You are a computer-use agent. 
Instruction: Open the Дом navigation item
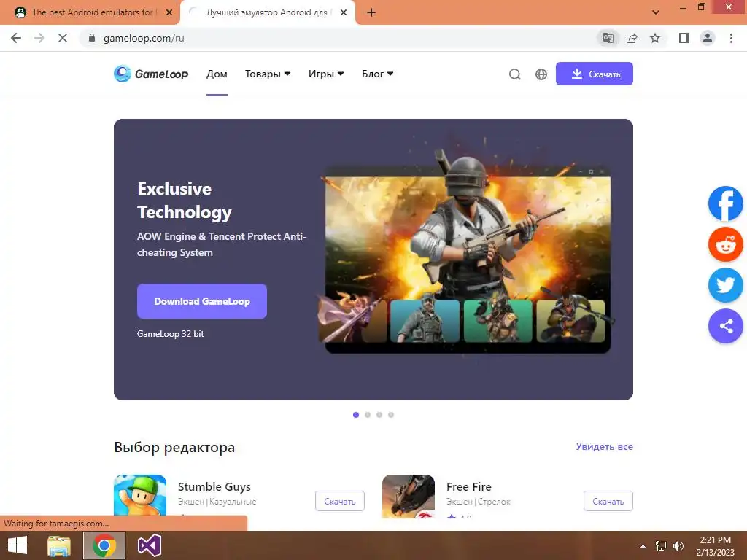pos(217,74)
